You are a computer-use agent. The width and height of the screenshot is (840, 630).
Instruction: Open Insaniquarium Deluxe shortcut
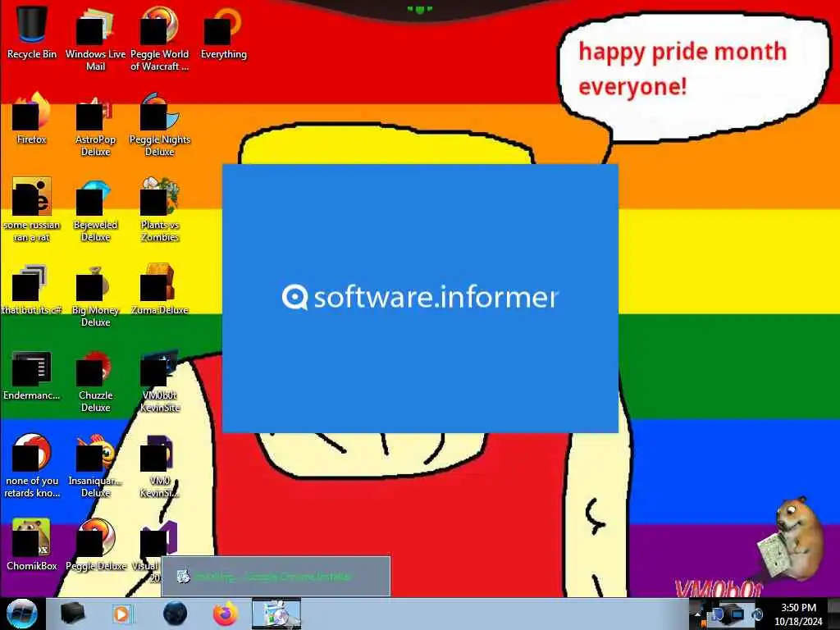click(x=95, y=466)
